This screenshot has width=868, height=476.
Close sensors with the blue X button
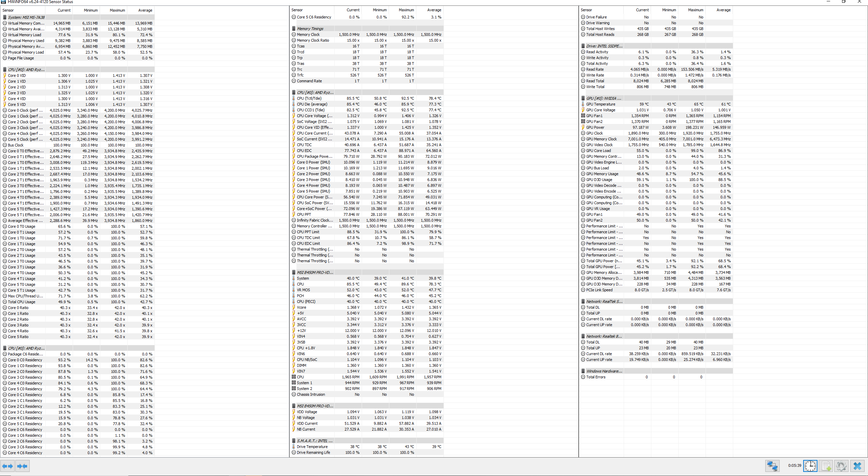(x=857, y=466)
